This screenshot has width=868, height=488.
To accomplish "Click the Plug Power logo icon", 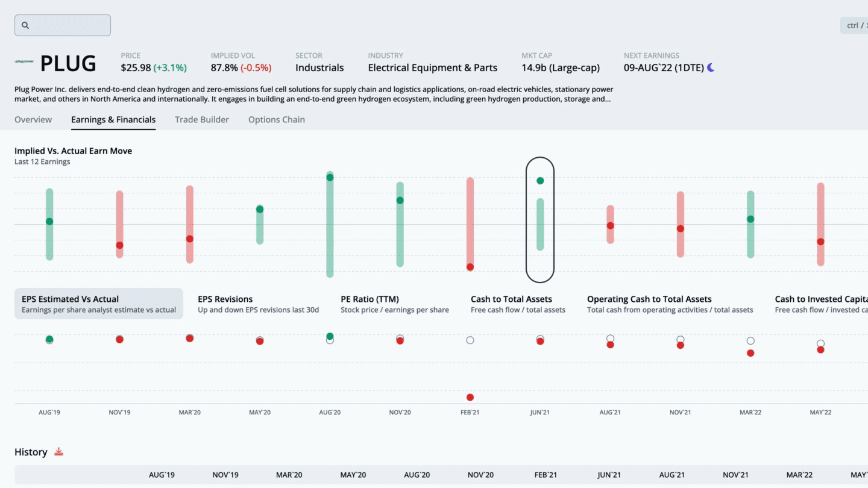I will click(x=24, y=61).
